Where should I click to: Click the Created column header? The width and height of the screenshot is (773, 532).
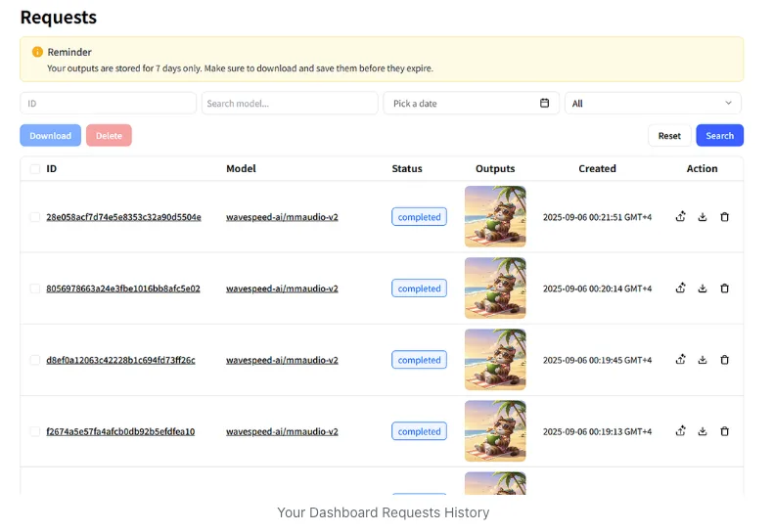pos(597,168)
